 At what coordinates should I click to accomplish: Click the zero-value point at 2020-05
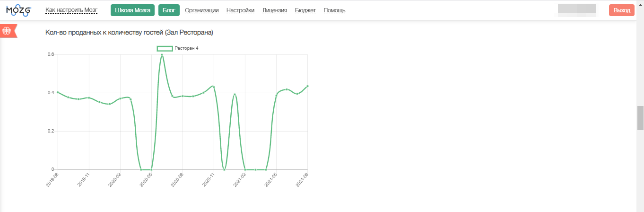click(151, 169)
